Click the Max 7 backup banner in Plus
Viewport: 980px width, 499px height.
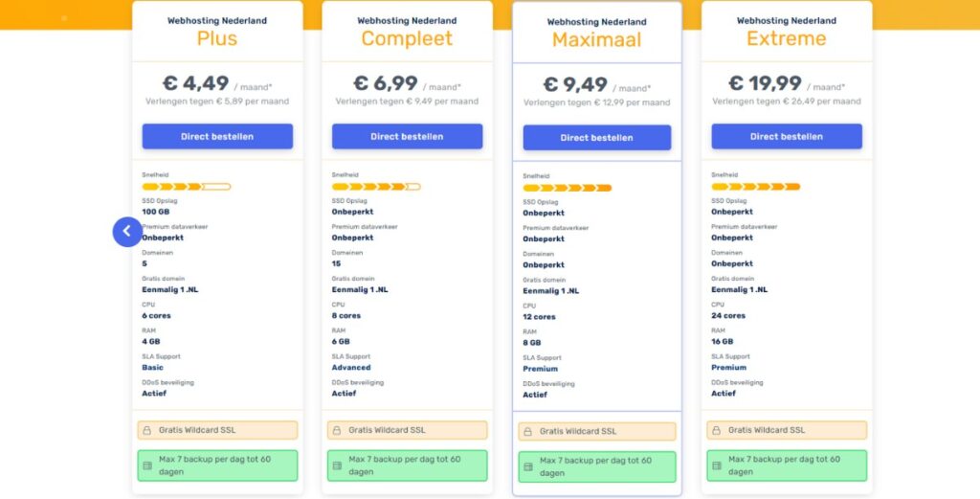(217, 465)
